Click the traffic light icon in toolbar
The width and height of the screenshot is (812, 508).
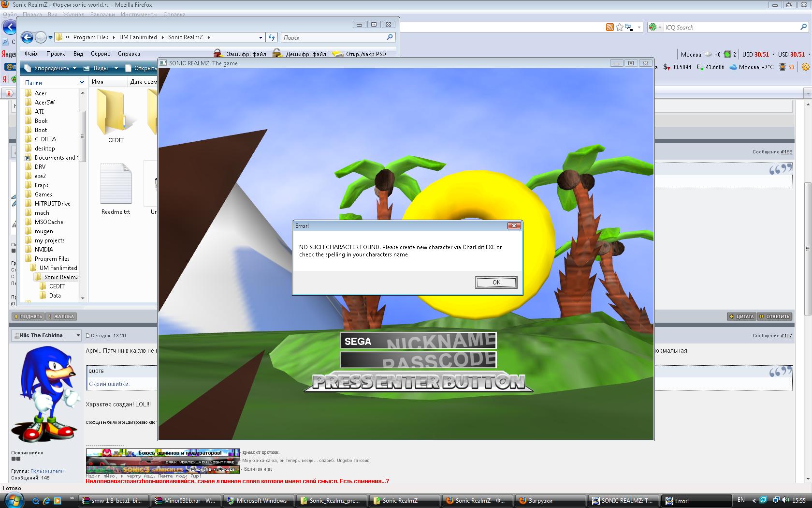[783, 67]
